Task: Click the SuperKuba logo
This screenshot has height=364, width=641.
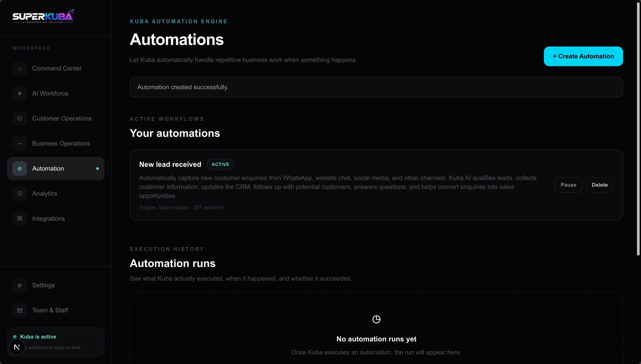Action: click(x=43, y=16)
